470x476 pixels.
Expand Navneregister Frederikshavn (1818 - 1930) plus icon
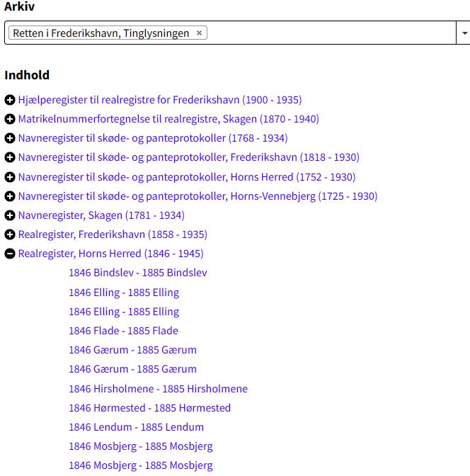tap(10, 157)
